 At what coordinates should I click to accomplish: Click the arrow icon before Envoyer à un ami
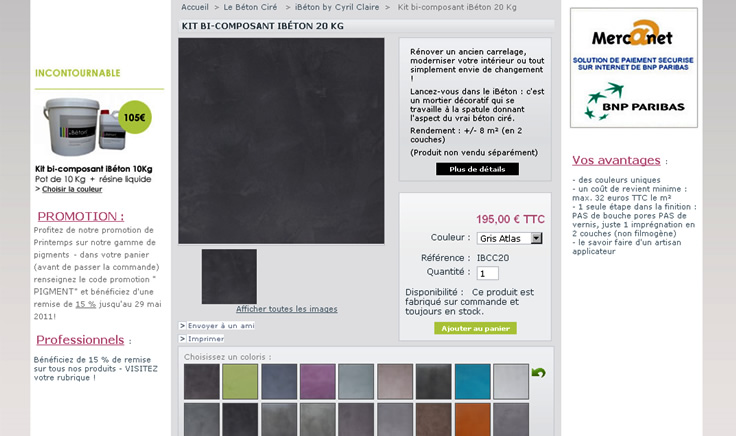pyautogui.click(x=183, y=326)
